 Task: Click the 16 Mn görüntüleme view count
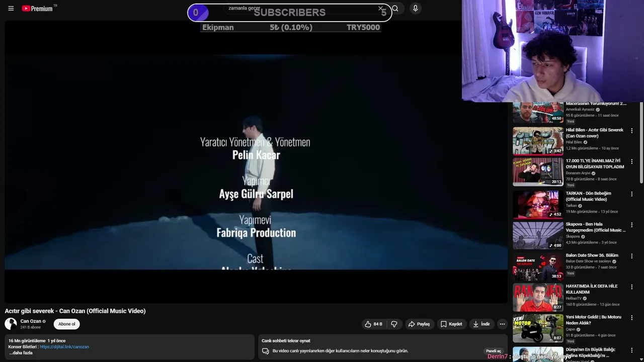click(27, 341)
